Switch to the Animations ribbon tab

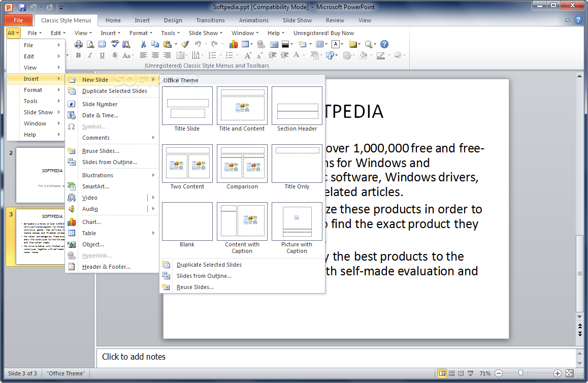click(253, 20)
